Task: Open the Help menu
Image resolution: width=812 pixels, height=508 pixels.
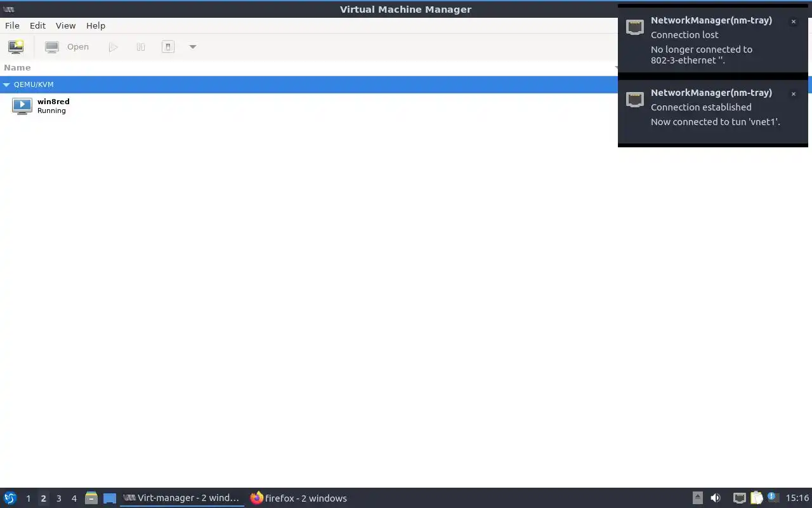Action: [x=96, y=25]
